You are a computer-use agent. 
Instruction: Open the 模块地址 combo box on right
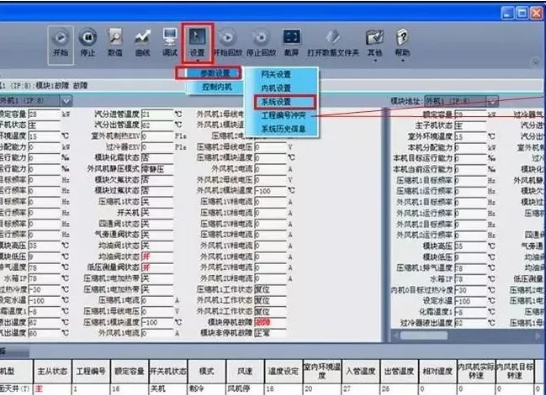(x=461, y=101)
